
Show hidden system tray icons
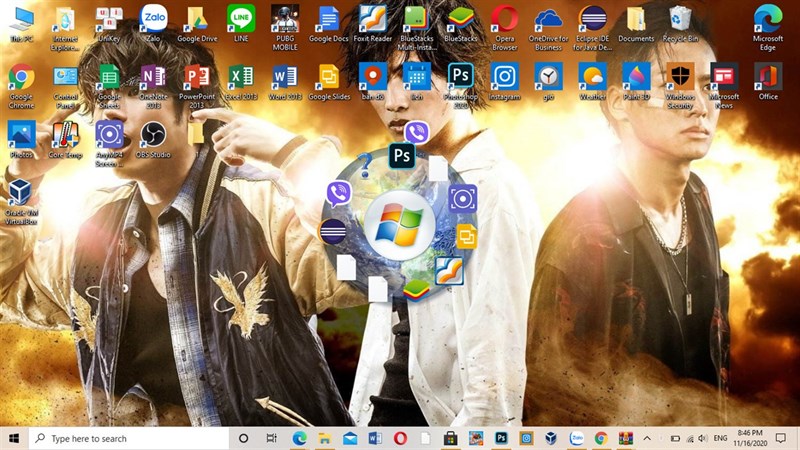pyautogui.click(x=647, y=438)
